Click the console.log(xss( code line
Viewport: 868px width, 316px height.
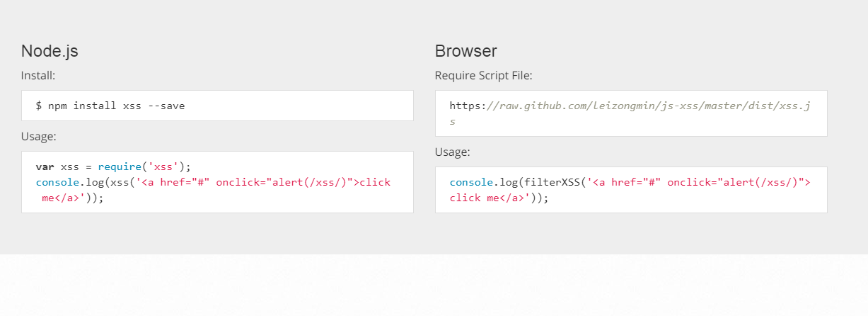pyautogui.click(x=213, y=182)
